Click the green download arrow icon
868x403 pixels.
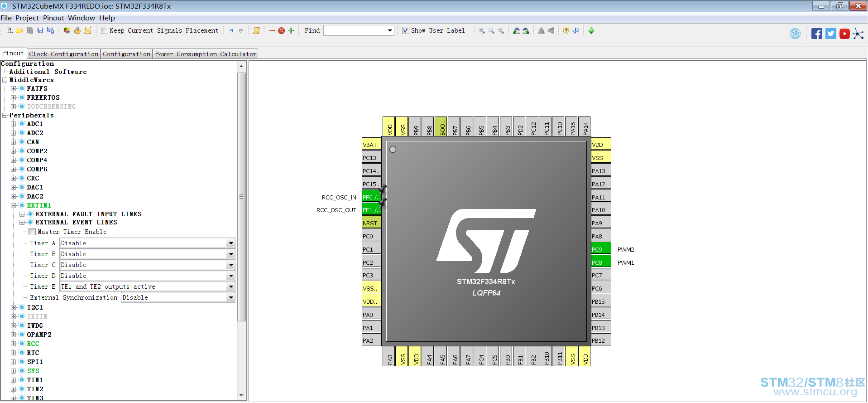591,31
